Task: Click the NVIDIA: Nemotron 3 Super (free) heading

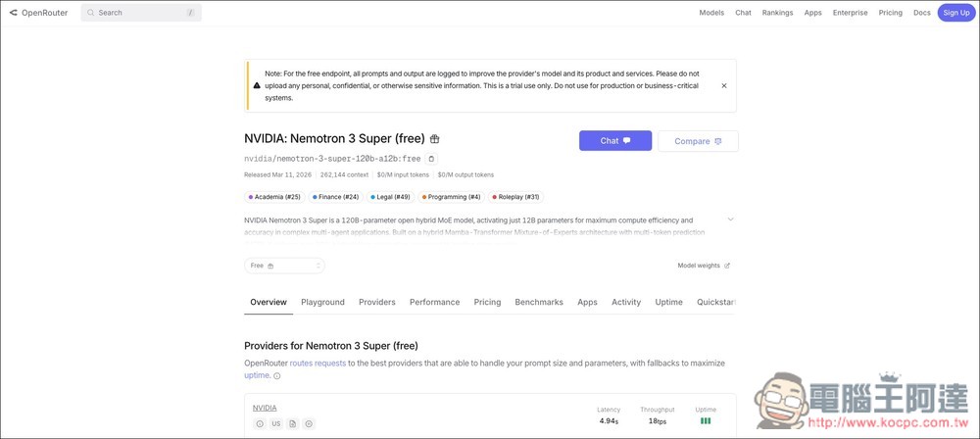Action: (334, 139)
